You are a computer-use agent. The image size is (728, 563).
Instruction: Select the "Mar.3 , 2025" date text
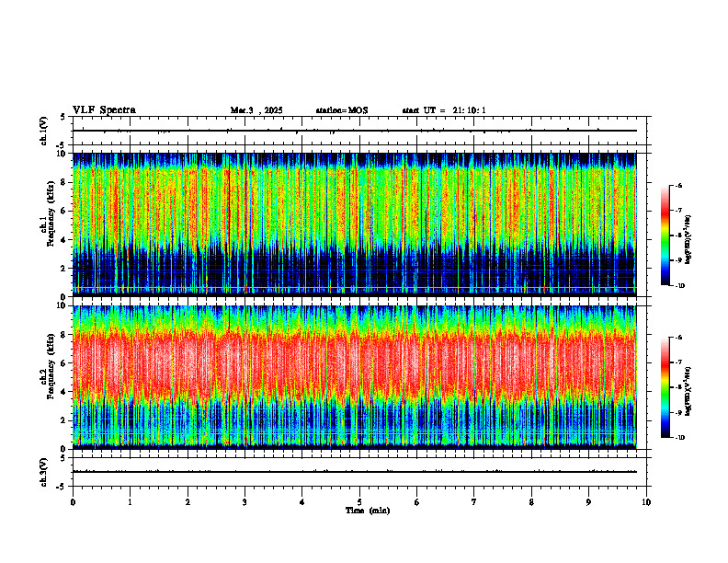tap(256, 110)
